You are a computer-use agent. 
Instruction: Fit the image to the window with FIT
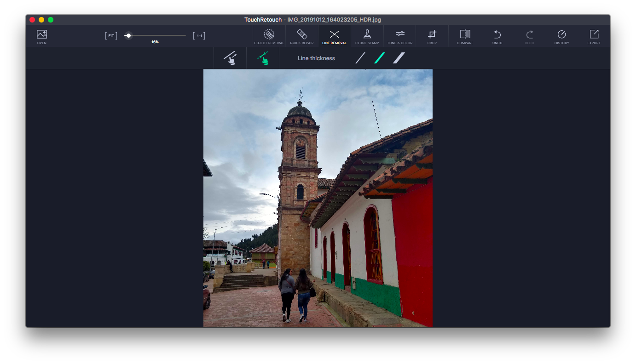point(111,35)
